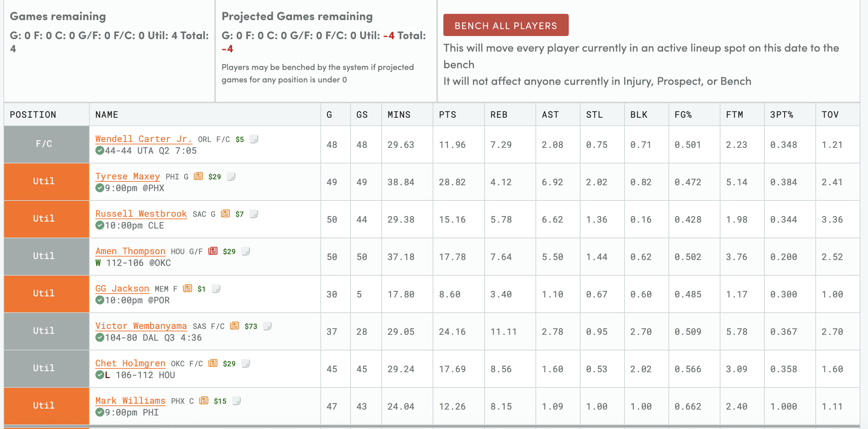The height and width of the screenshot is (429, 868).
Task: Open Mark Williams' news icon
Action: point(204,401)
